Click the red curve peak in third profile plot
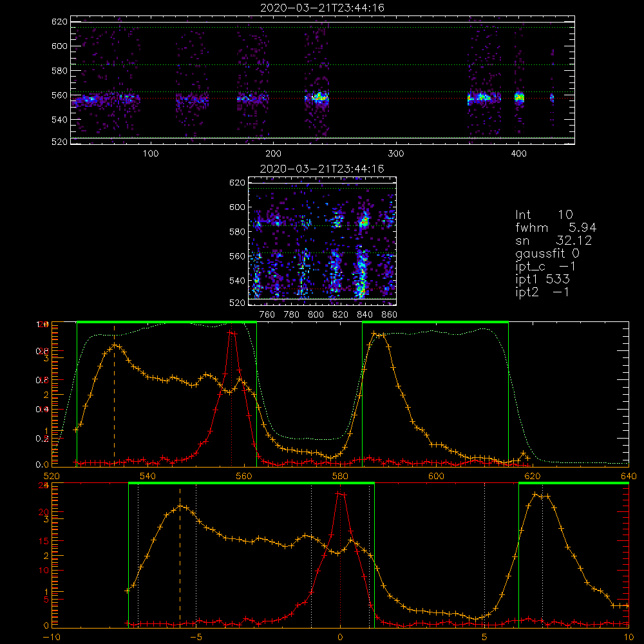This screenshot has height=644, width=644. [232, 333]
